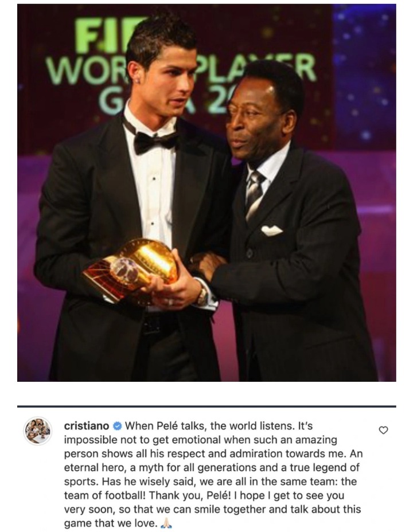
Task: Like the caption with the heart icon
Action: point(383,430)
